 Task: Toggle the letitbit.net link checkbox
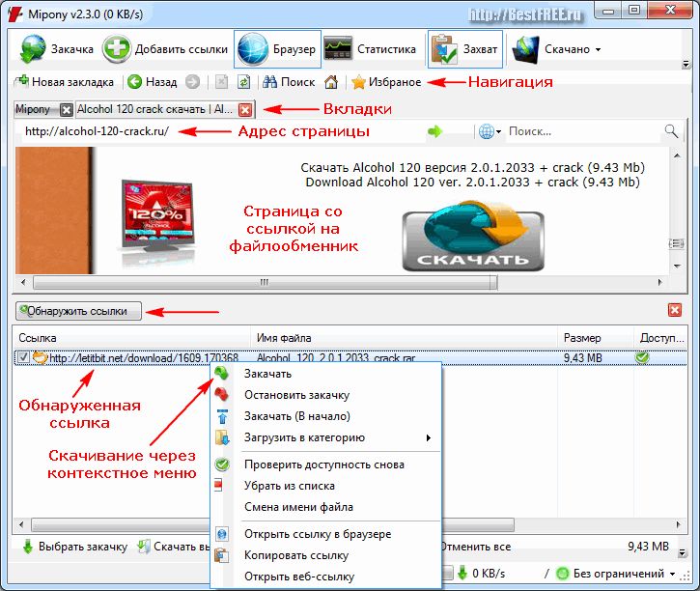pos(23,357)
